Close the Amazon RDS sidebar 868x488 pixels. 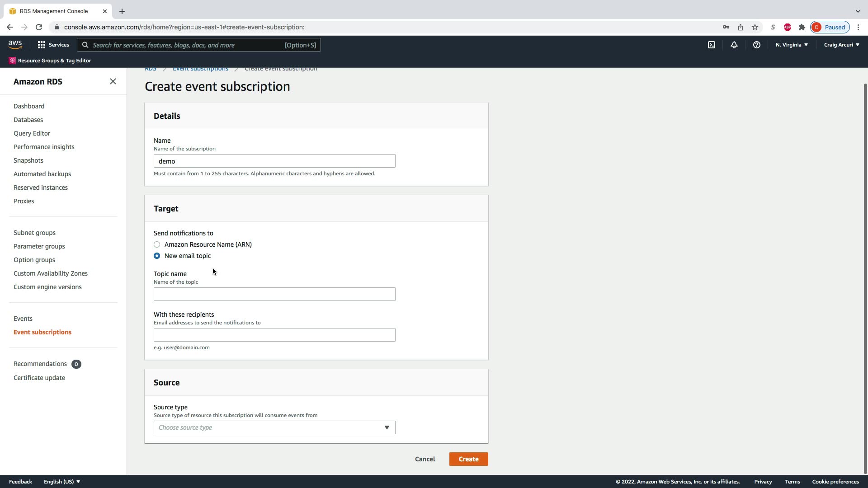113,81
